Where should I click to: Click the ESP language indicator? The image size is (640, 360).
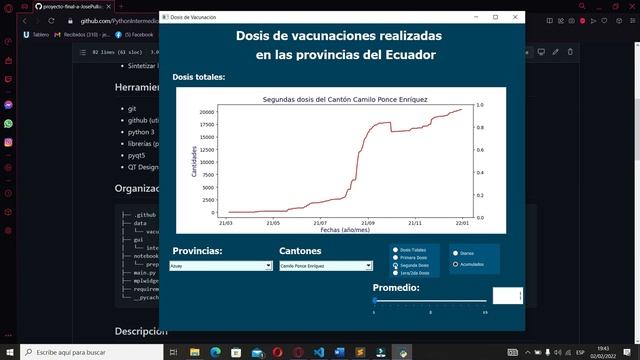(x=580, y=352)
